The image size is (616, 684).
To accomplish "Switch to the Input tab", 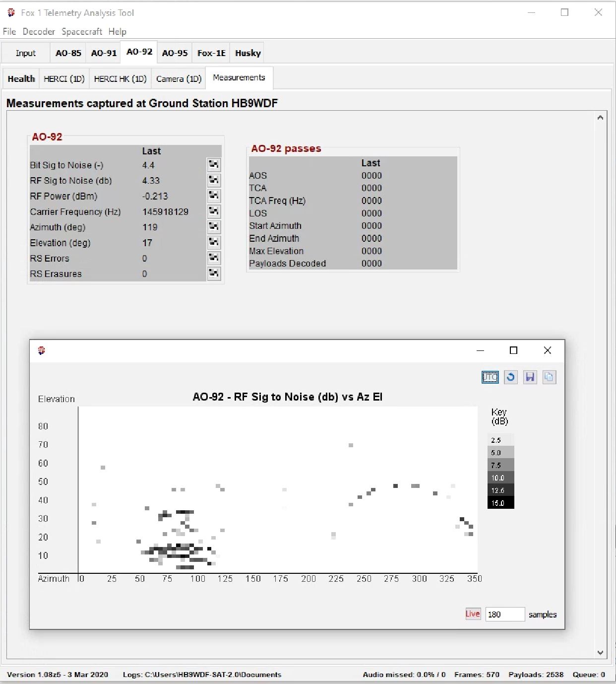I will 25,53.
